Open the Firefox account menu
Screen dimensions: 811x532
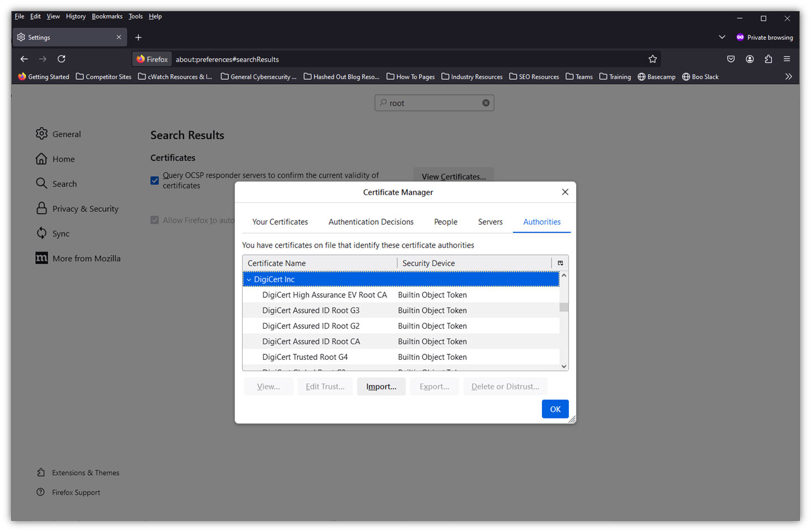(x=749, y=59)
